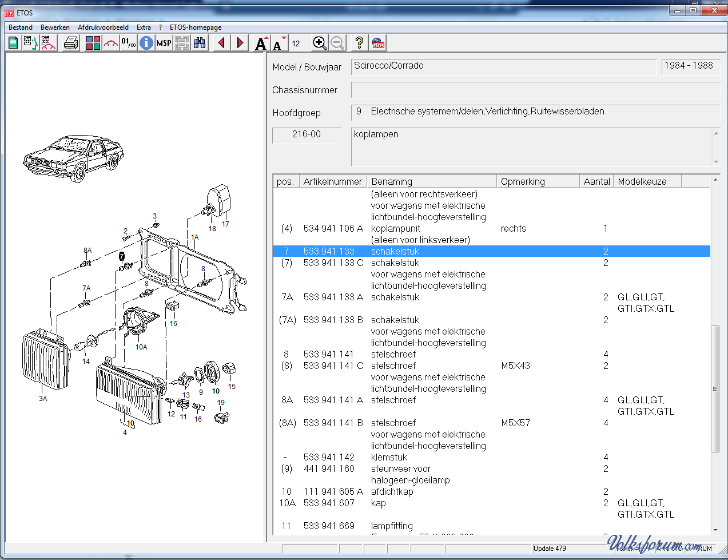This screenshot has width=728, height=560.
Task: Select article 533 941 133 A
Action: tap(333, 297)
